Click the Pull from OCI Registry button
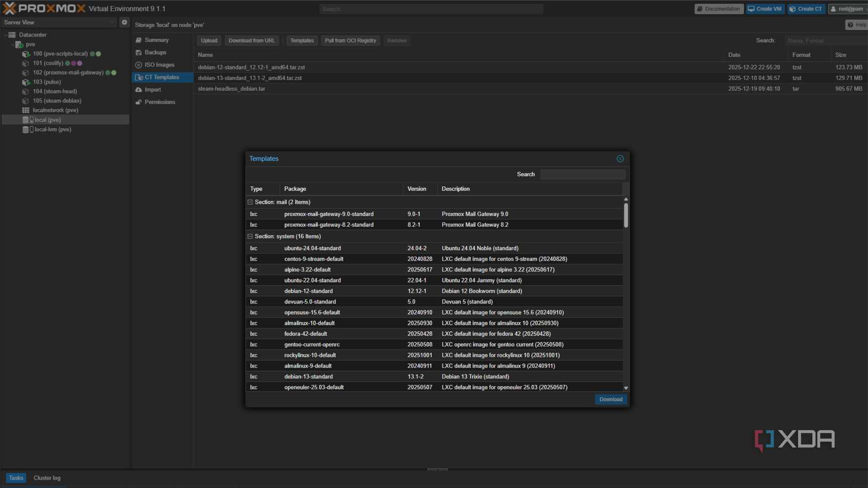 coord(350,40)
